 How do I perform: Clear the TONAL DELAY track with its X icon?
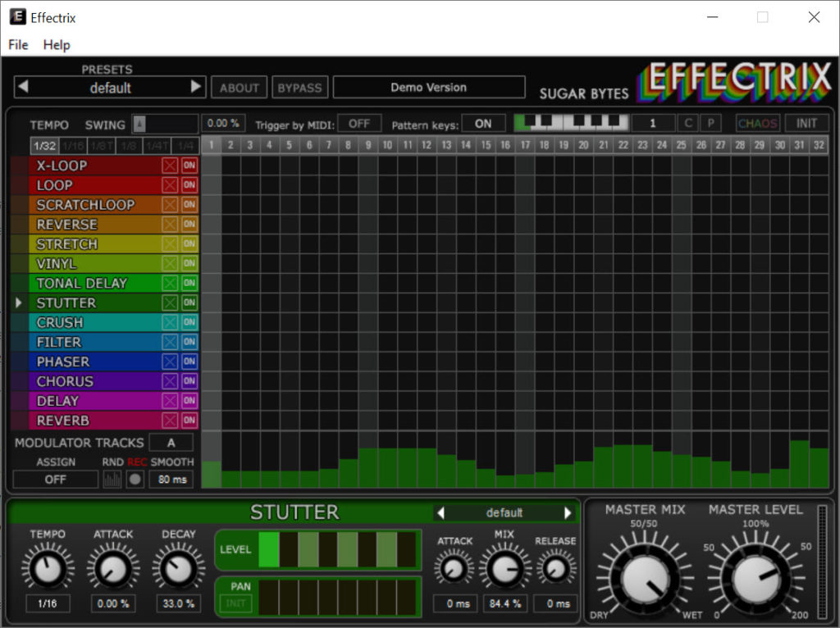(x=170, y=283)
